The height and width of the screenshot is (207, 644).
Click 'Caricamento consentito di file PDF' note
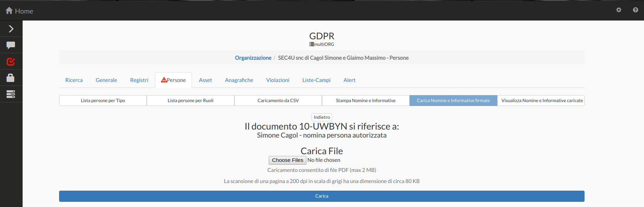(322, 170)
